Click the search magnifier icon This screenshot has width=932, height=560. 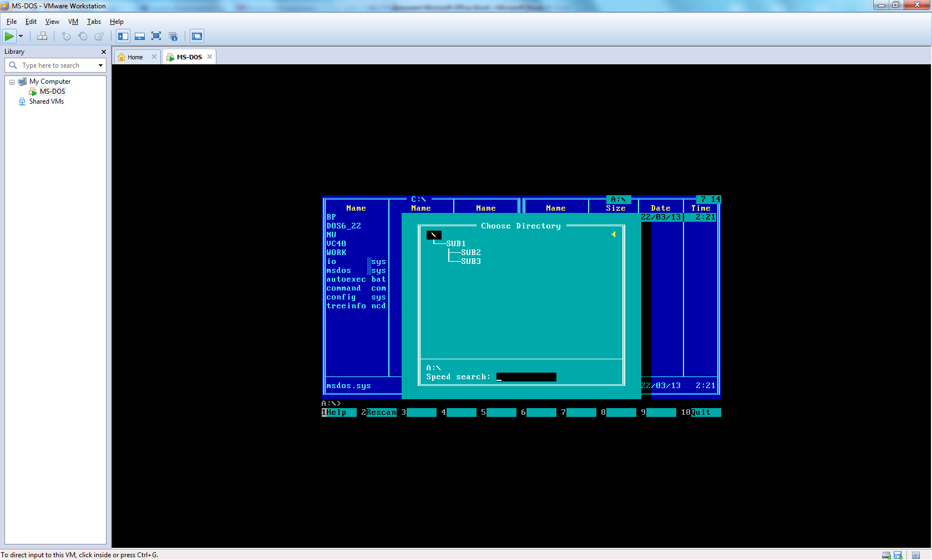[x=13, y=65]
